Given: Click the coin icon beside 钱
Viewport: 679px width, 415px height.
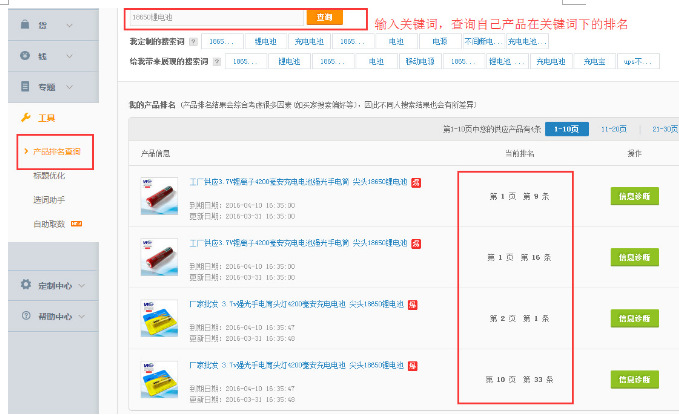Looking at the screenshot, I should click(x=25, y=55).
